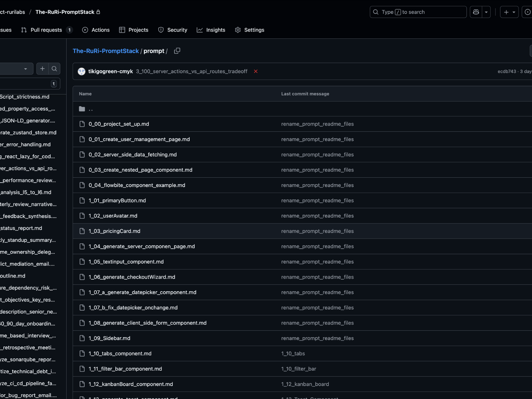Image resolution: width=532 pixels, height=399 pixels.
Task: Open file 1_09_Sidebar.md
Action: [x=109, y=338]
